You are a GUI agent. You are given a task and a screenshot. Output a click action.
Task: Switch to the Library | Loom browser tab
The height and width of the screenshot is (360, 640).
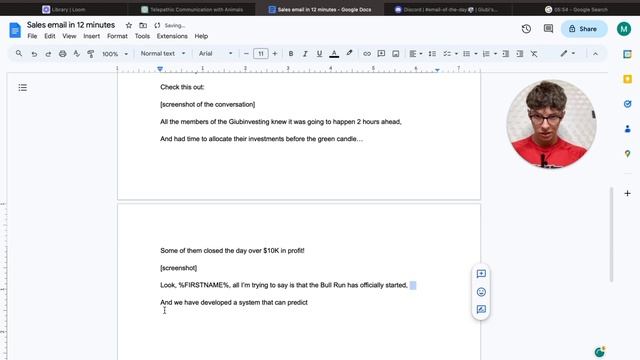[x=64, y=9]
